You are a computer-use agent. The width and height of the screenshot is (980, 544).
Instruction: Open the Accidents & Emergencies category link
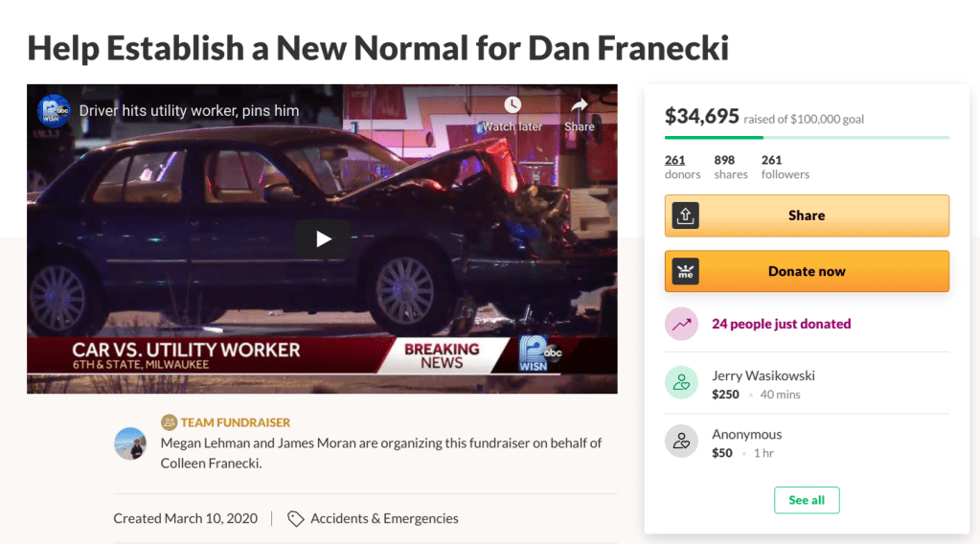(384, 518)
